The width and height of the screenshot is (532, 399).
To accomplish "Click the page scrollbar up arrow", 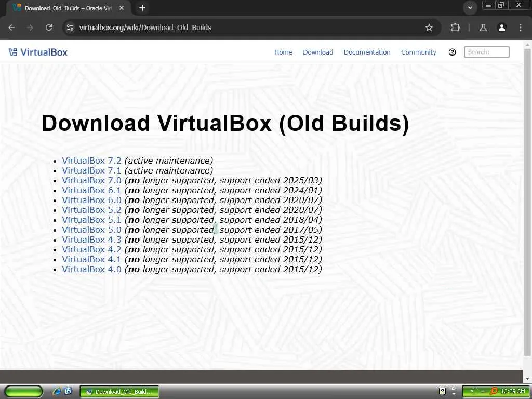I will point(527,45).
